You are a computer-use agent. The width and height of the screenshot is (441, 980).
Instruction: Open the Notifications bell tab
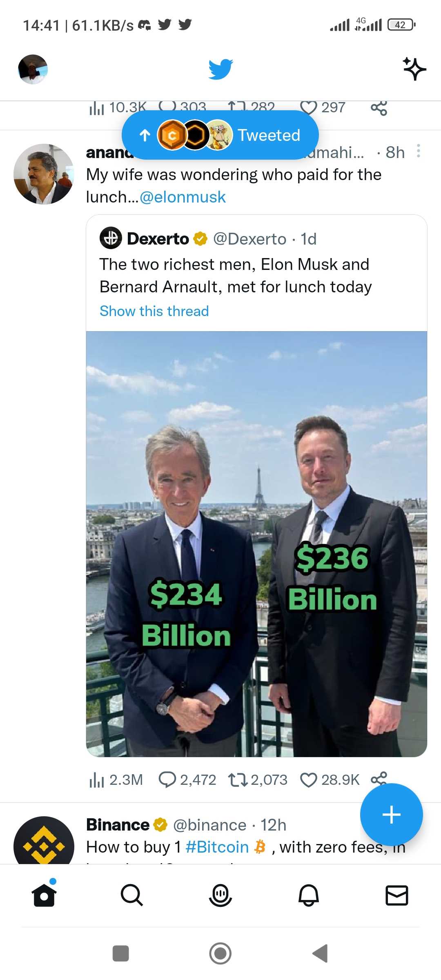(309, 895)
